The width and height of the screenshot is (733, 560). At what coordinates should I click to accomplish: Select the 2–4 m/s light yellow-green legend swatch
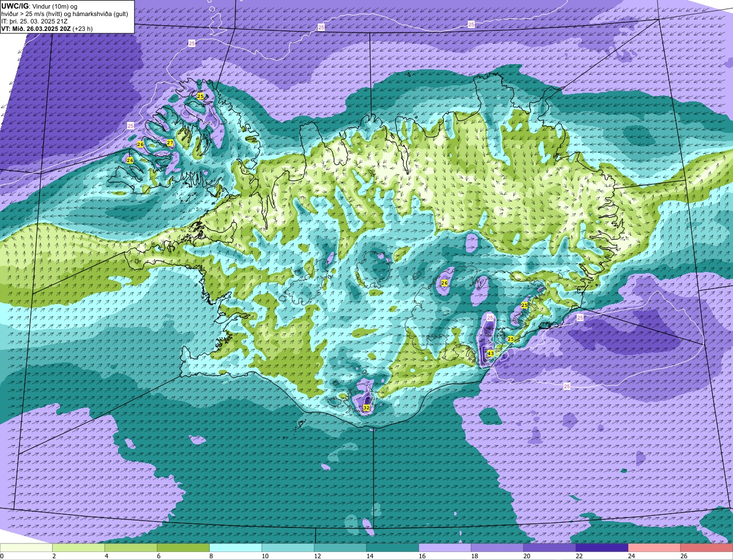pyautogui.click(x=78, y=547)
